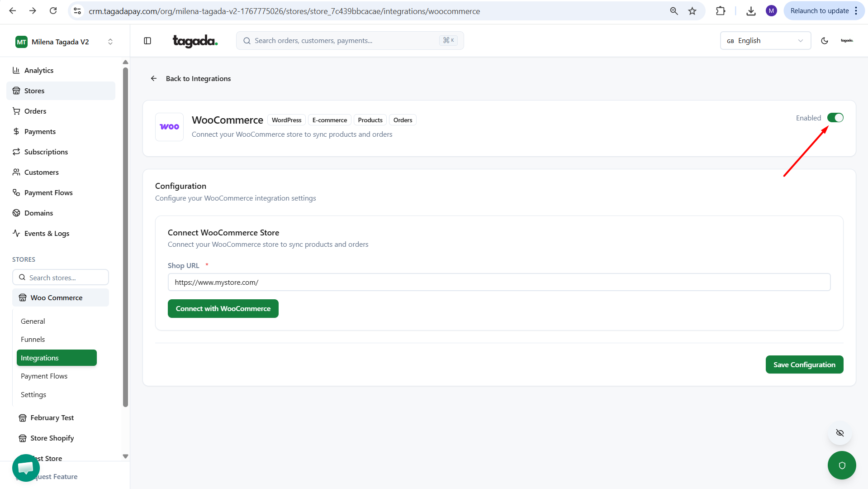The height and width of the screenshot is (489, 868).
Task: Bookmark this page with star icon
Action: 692,11
